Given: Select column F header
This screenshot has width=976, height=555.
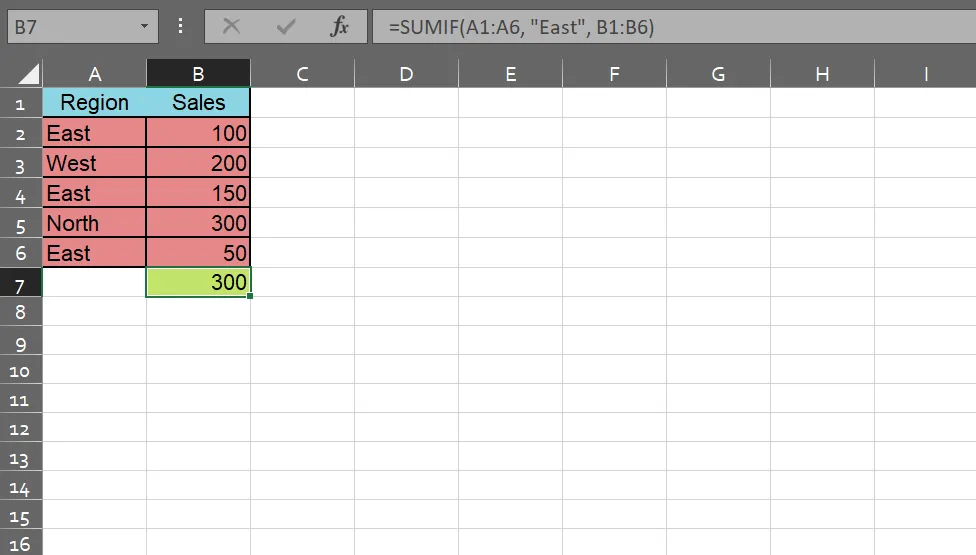Looking at the screenshot, I should [x=614, y=73].
